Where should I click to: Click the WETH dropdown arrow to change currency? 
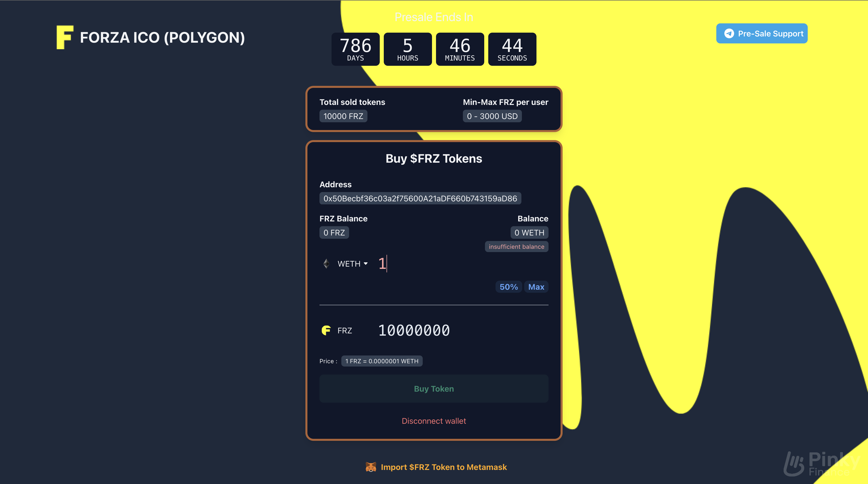tap(365, 263)
